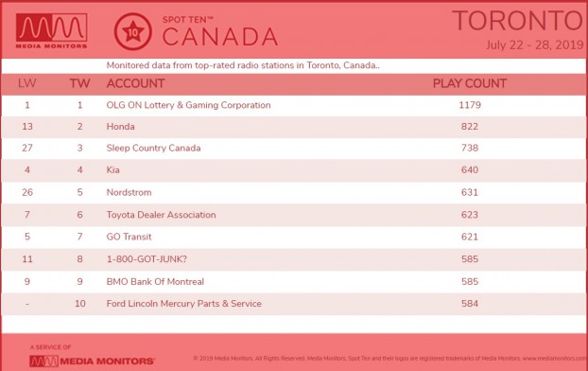This screenshot has height=371, width=588.
Task: Click the Media Monitors waveform logo
Action: point(51,31)
